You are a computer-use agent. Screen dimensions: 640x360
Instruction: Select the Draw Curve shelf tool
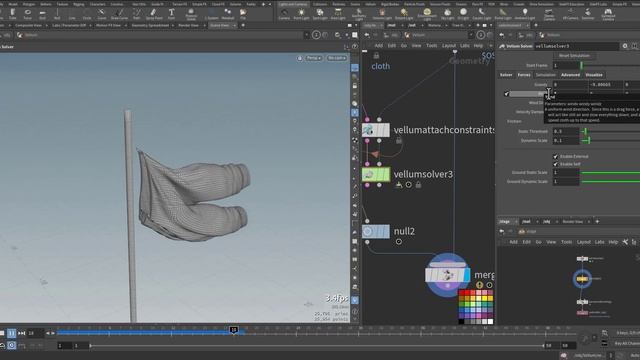click(x=120, y=14)
